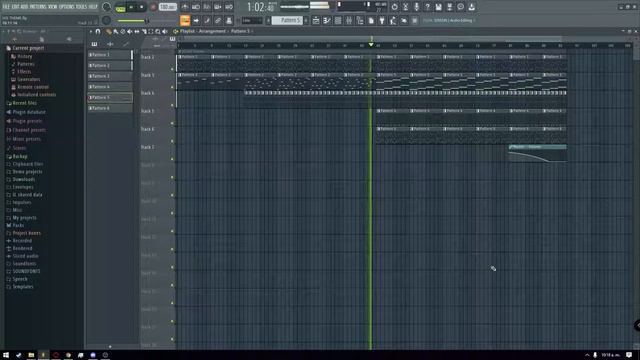640x360 pixels.
Task: Select the playlist select marquee tool
Action: point(151,31)
